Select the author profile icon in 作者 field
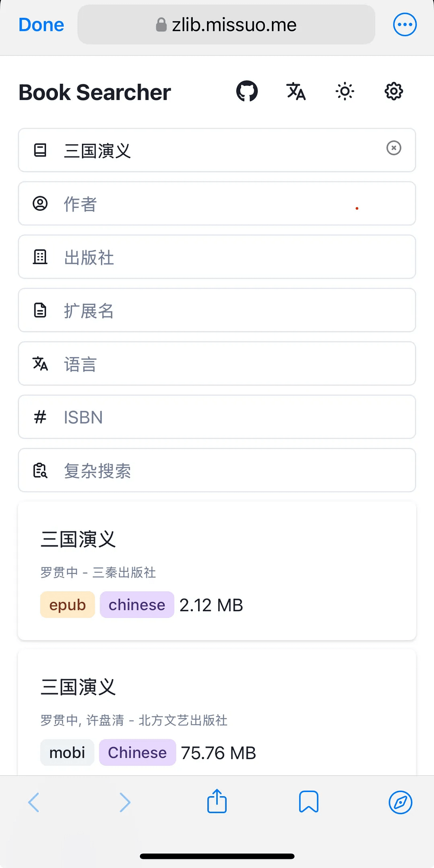Image resolution: width=434 pixels, height=868 pixels. 40,203
